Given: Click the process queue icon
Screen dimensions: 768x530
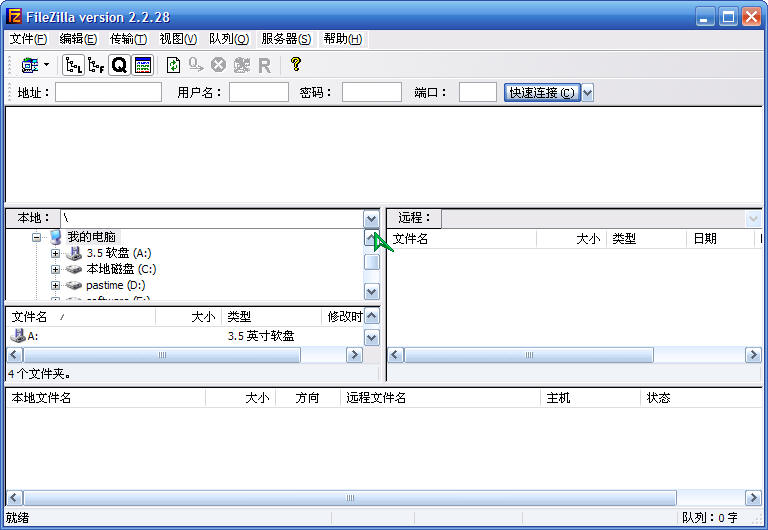Looking at the screenshot, I should [x=196, y=65].
